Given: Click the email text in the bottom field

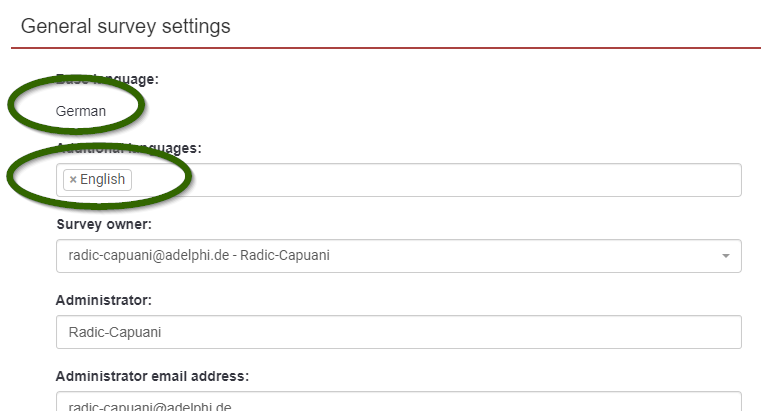Looking at the screenshot, I should pyautogui.click(x=143, y=405).
